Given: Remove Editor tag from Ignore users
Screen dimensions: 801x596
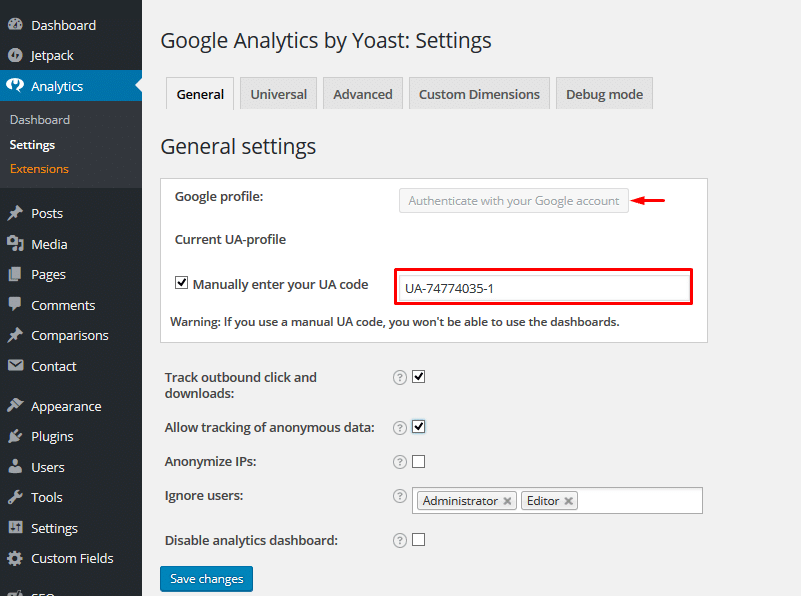Looking at the screenshot, I should click(x=568, y=501).
